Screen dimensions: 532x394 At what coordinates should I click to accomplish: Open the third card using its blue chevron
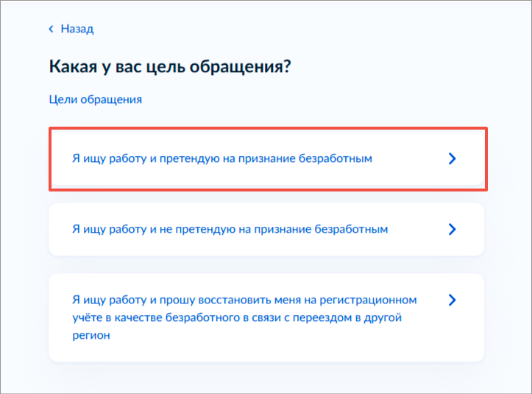pos(452,300)
